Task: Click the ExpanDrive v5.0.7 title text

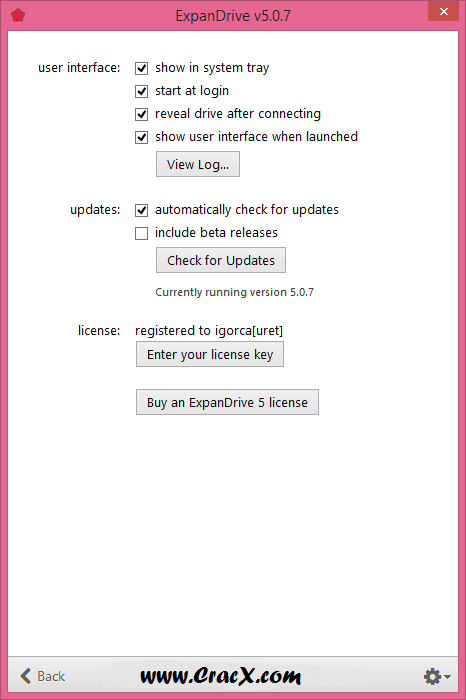Action: click(x=233, y=16)
